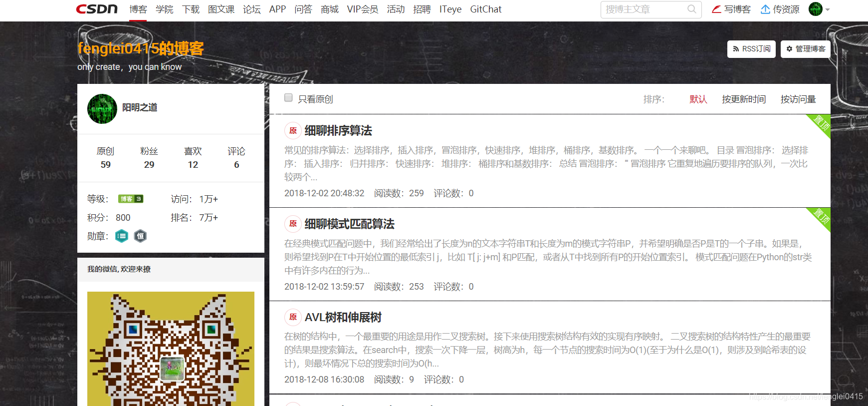Click the list-style medal badge
The width and height of the screenshot is (868, 406).
point(122,236)
